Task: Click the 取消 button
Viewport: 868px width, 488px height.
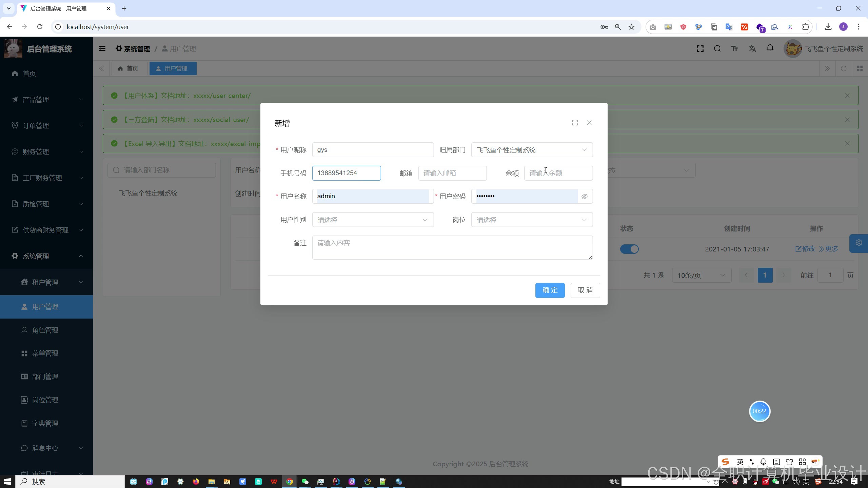Action: (x=585, y=290)
